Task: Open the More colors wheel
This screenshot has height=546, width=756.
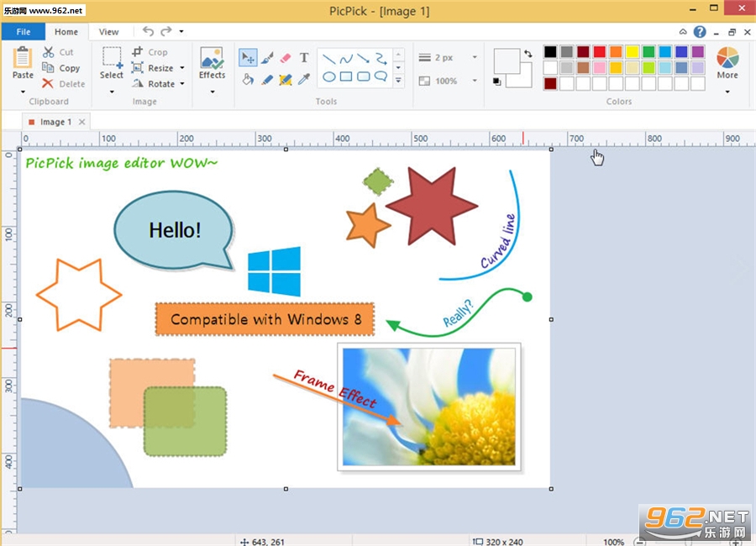Action: tap(727, 57)
